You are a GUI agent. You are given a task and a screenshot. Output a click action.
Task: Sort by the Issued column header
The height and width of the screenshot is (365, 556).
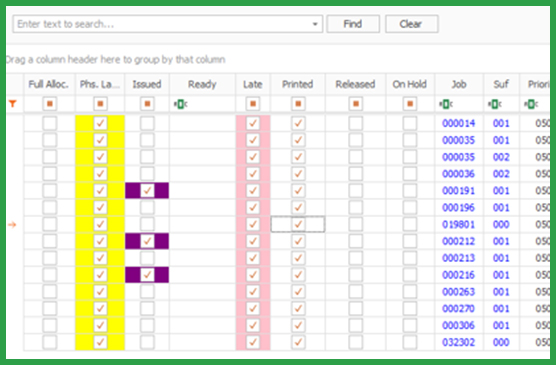pos(147,84)
